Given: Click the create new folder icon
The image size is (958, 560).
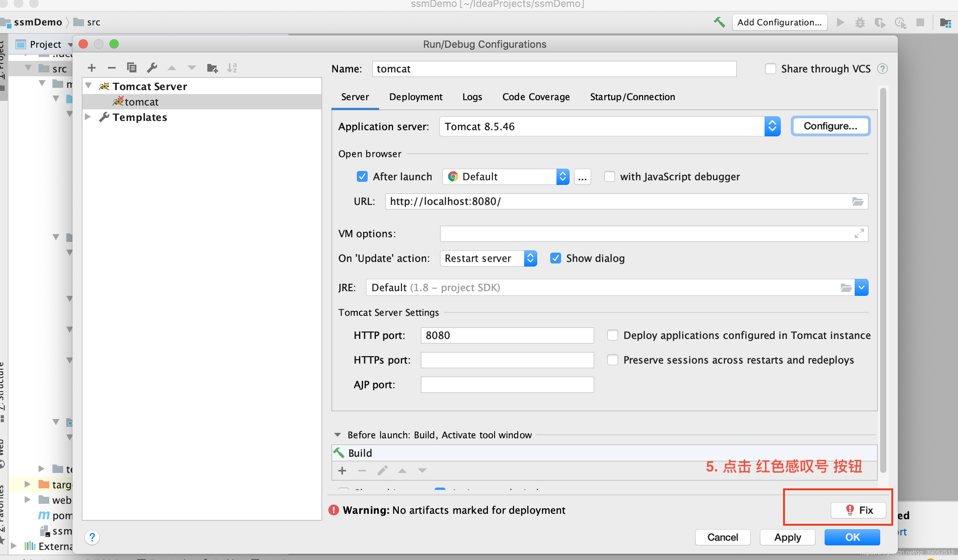Looking at the screenshot, I should (212, 68).
